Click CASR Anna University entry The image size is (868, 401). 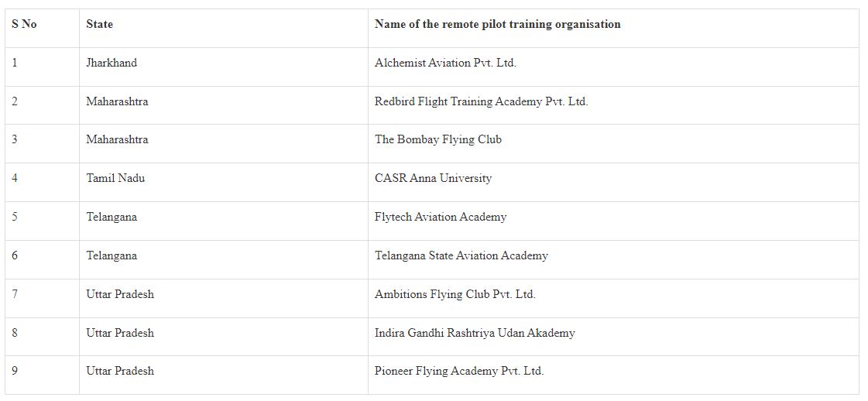coord(433,178)
